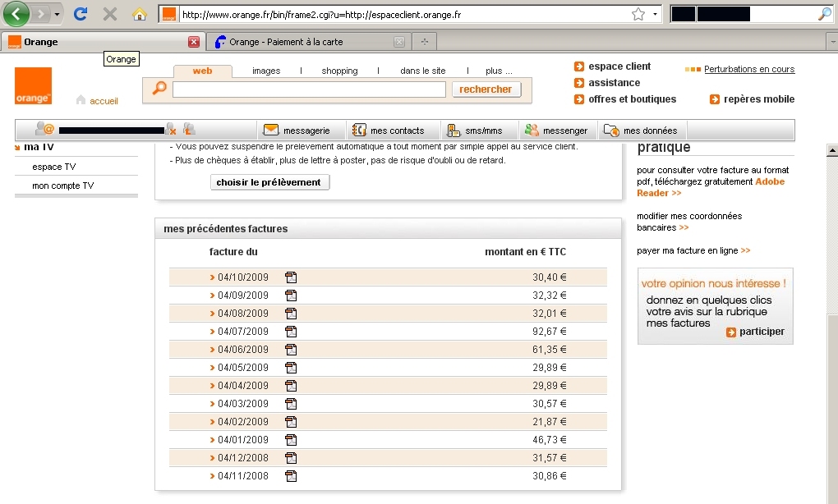Select the 'web' search tab

point(203,71)
